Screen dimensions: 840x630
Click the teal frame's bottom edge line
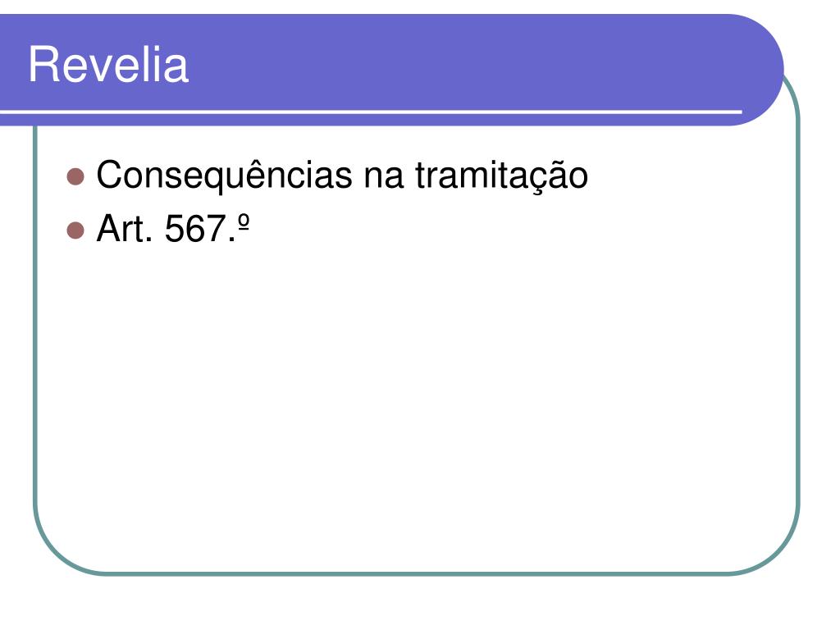pos(417,573)
